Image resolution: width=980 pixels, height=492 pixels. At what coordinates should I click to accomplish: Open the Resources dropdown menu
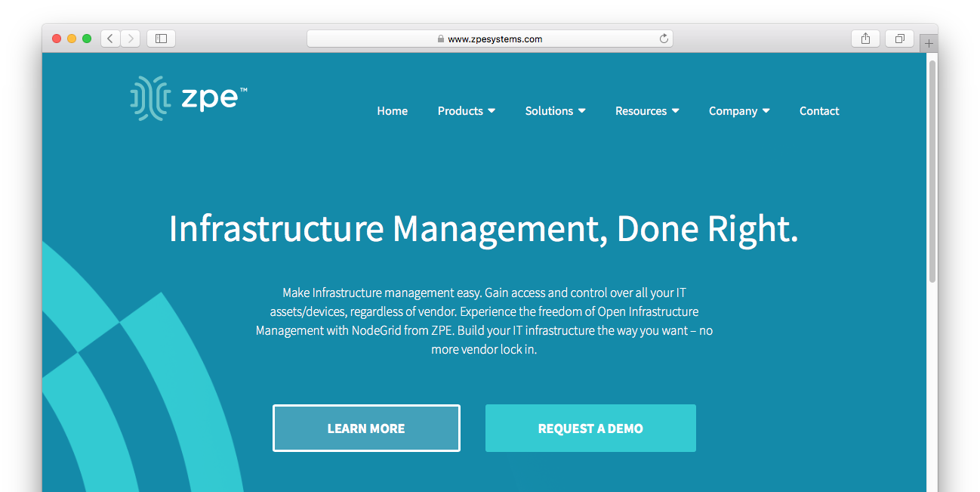click(x=646, y=111)
